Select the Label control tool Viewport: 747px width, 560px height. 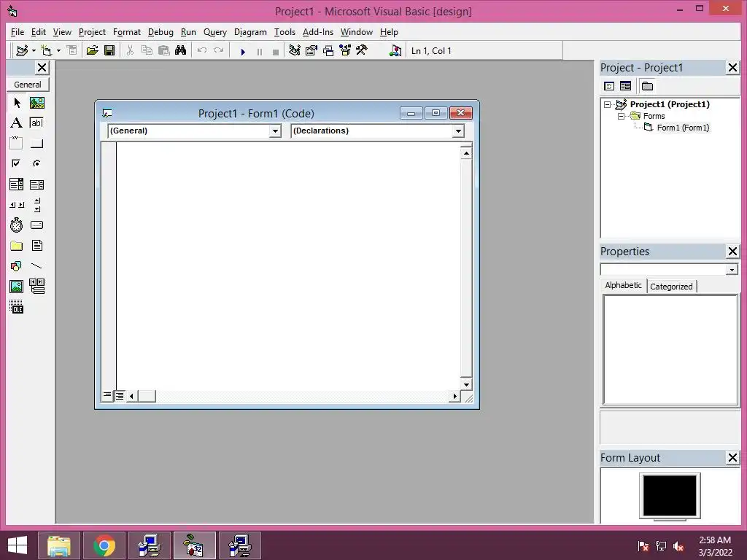16,122
